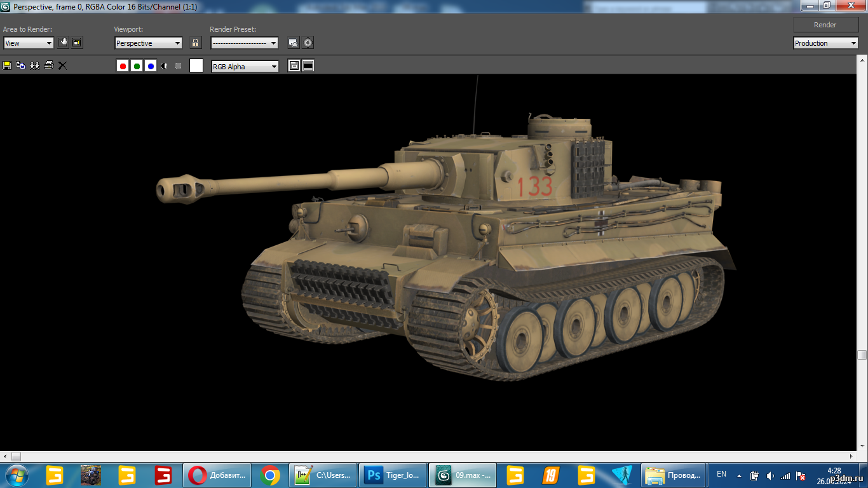The height and width of the screenshot is (488, 868).
Task: Expand the Production render mode dropdown
Action: coord(826,43)
